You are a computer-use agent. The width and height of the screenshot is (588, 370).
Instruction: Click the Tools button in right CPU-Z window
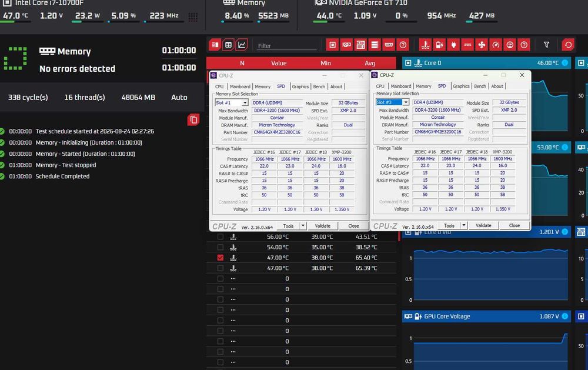click(449, 225)
